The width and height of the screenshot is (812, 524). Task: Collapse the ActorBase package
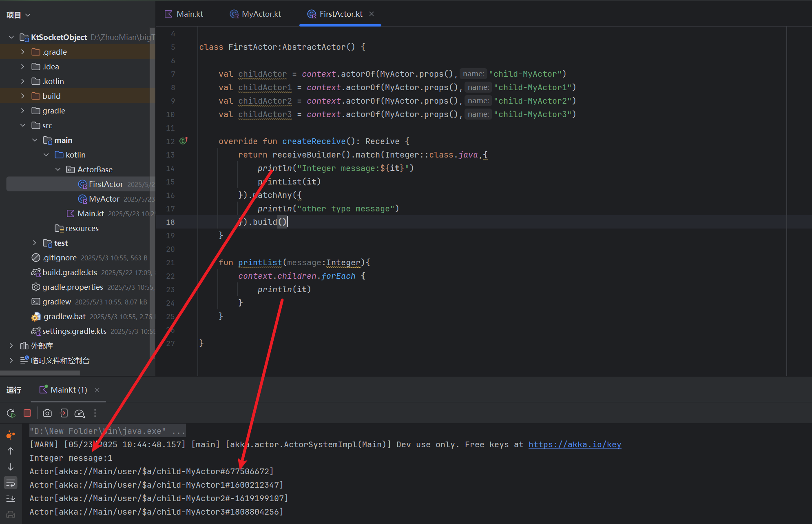[x=58, y=169]
